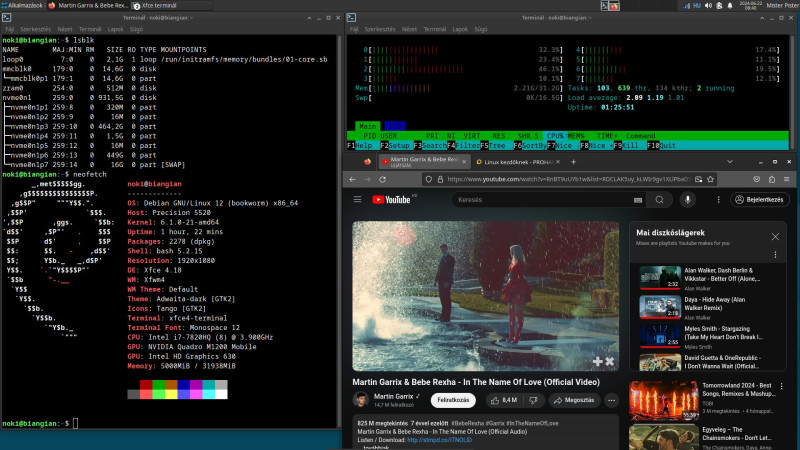Click the Firefox launcher icon in the top panel

pos(614,6)
